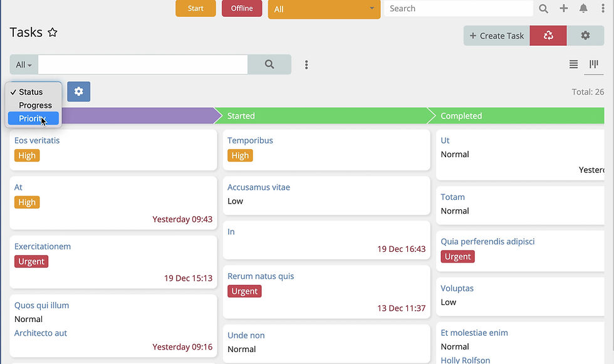614x364 pixels.
Task: Open task Totam
Action: click(x=452, y=197)
